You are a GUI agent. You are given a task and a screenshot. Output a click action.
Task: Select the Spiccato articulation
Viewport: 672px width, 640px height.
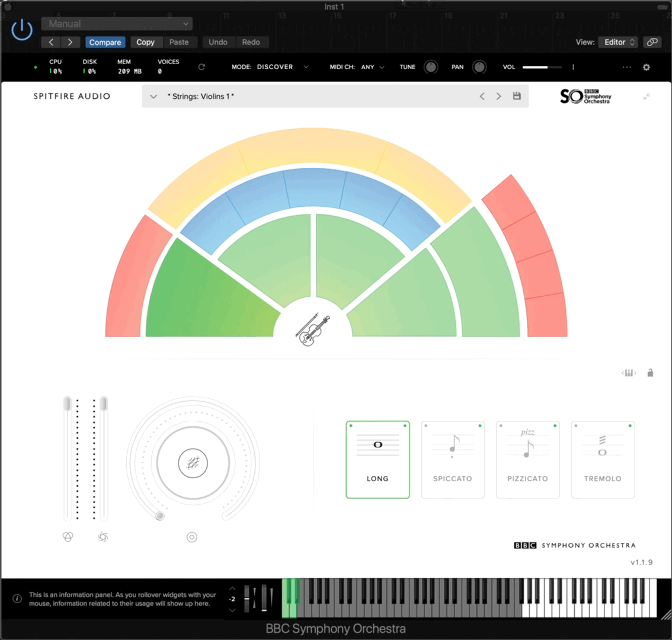(x=453, y=459)
